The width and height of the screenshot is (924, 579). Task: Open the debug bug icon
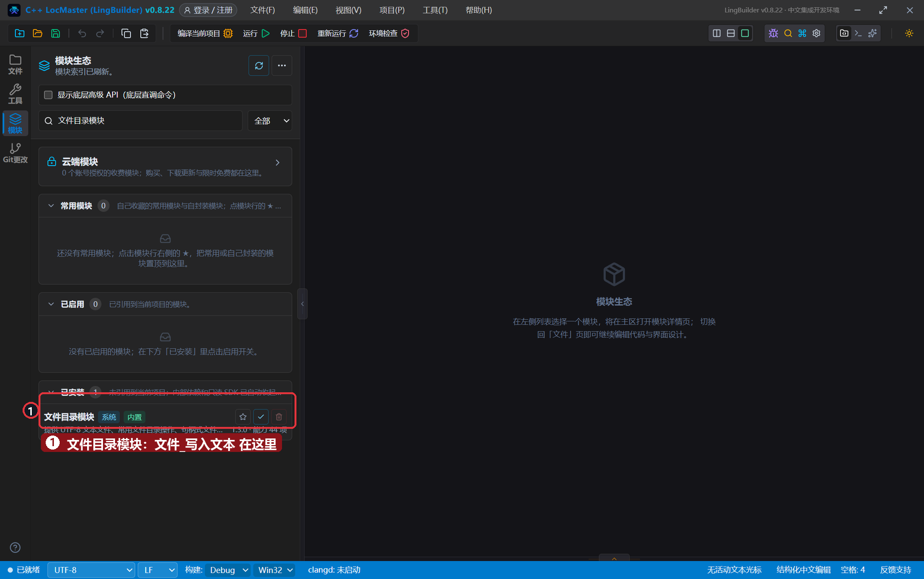[773, 33]
